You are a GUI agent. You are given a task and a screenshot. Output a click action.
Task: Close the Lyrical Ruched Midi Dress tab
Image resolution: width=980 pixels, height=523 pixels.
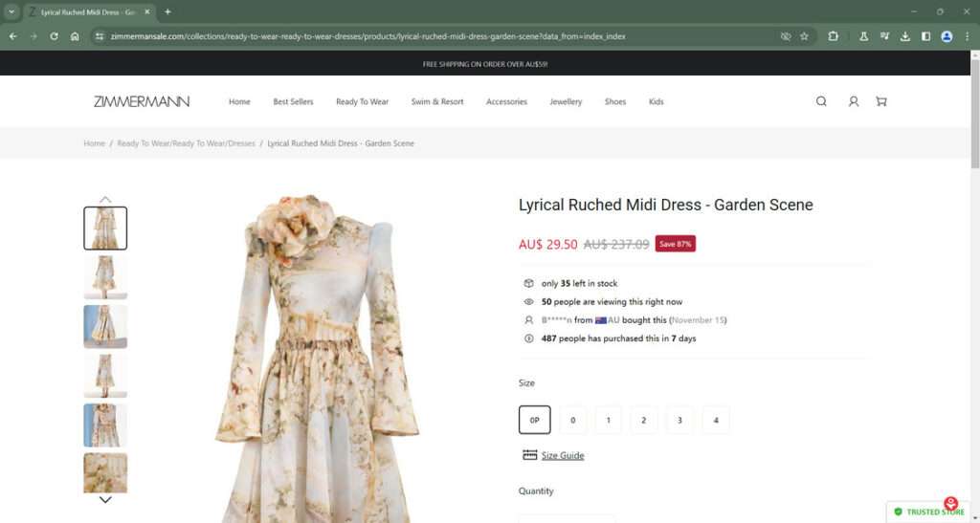coord(146,11)
